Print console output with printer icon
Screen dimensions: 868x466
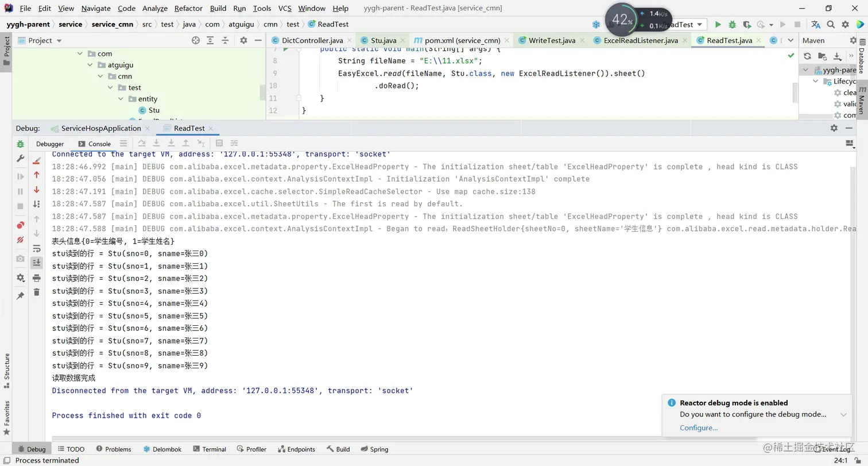click(37, 278)
